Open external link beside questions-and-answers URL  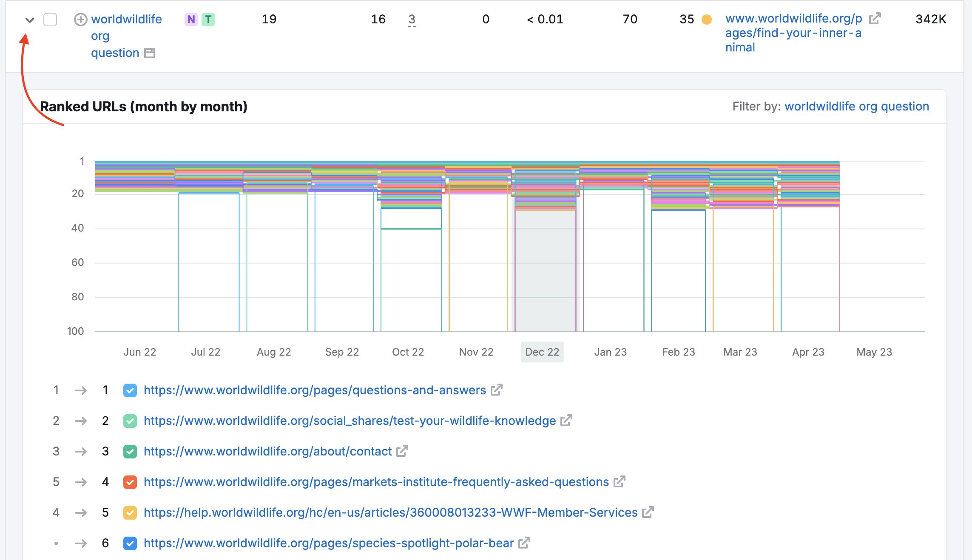click(497, 390)
